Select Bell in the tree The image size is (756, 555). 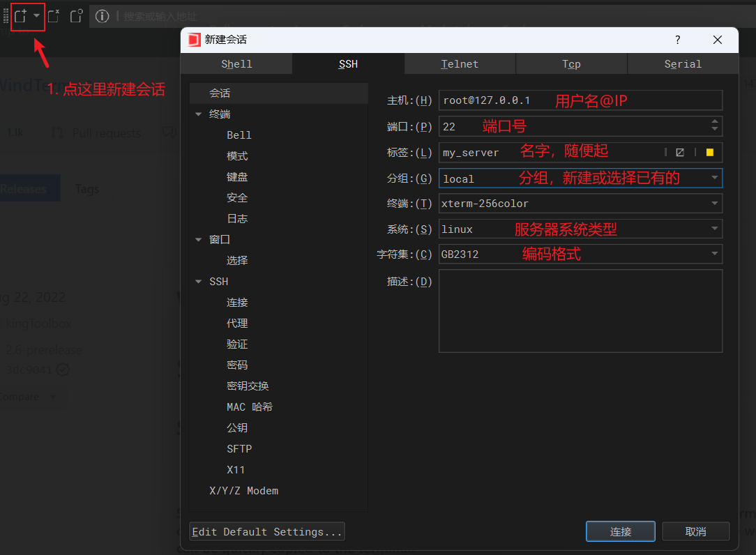point(239,135)
